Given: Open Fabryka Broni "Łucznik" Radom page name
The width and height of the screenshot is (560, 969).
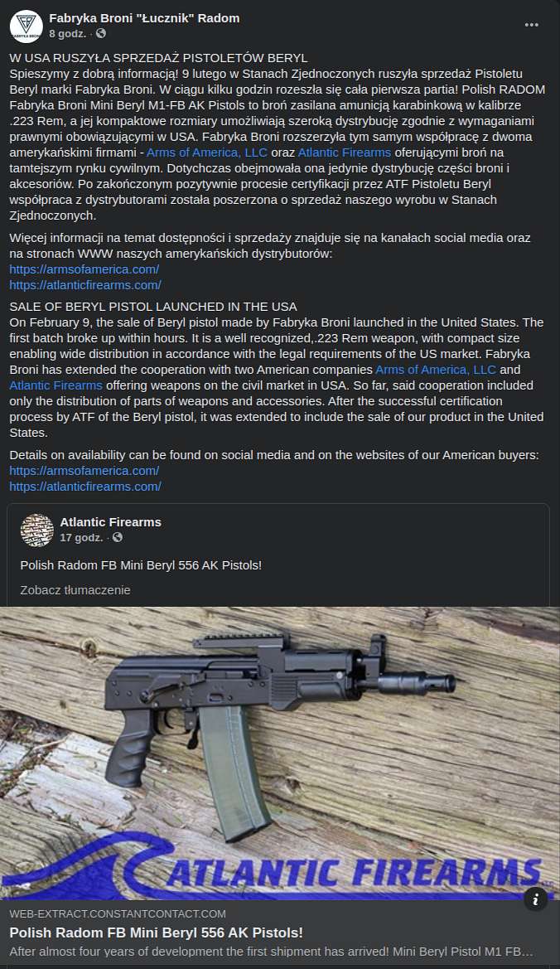Looking at the screenshot, I should 144,18.
